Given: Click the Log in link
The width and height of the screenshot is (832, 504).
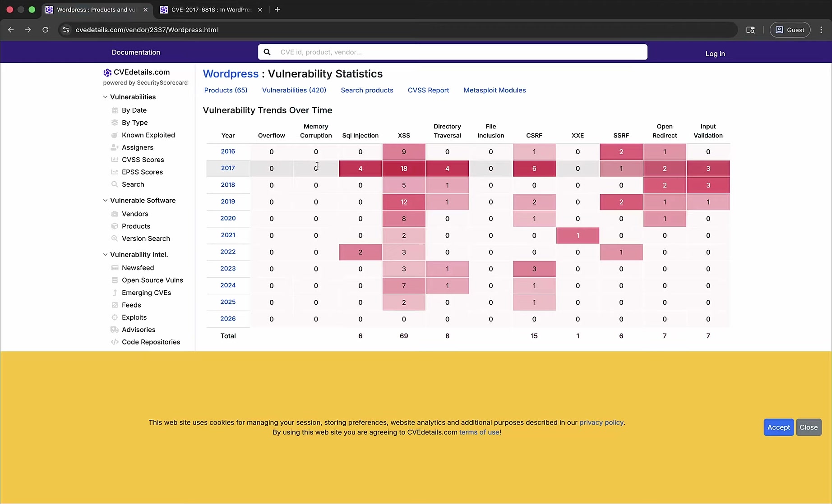Looking at the screenshot, I should 715,54.
